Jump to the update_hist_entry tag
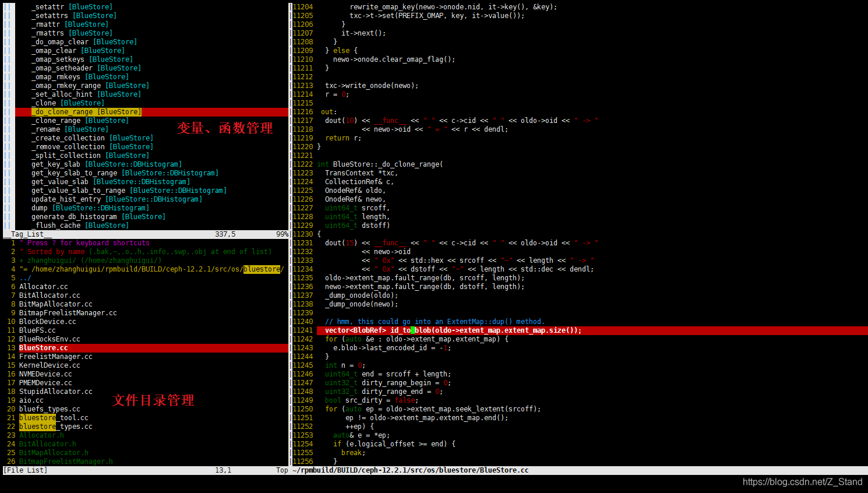868x493 pixels. pos(117,199)
